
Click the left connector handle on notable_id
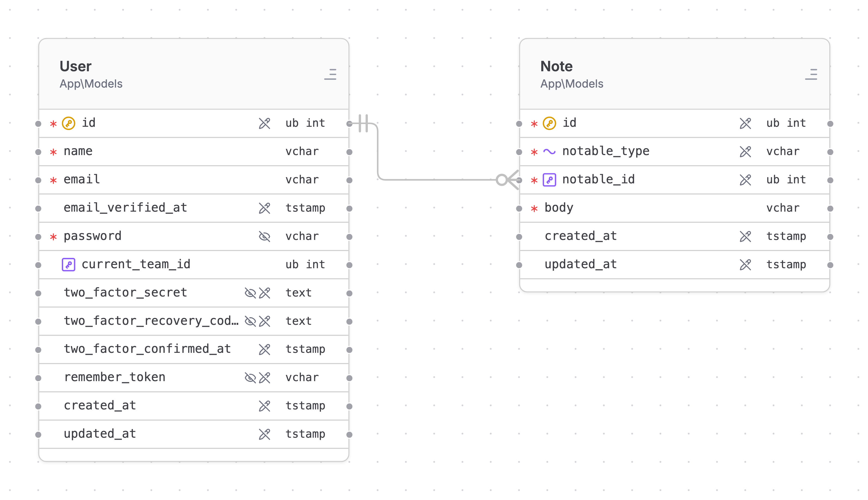point(519,180)
